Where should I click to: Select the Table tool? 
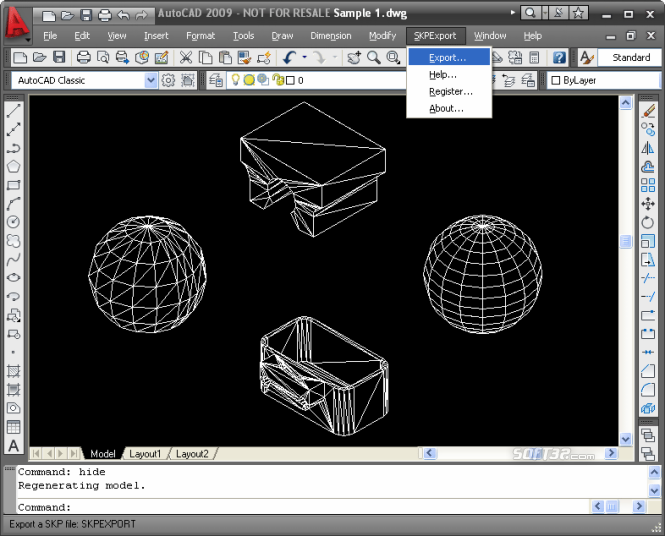point(14,427)
